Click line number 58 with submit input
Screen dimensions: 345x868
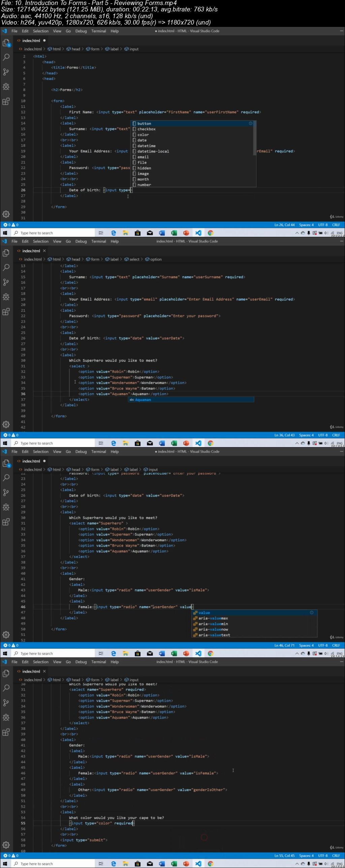(23, 840)
